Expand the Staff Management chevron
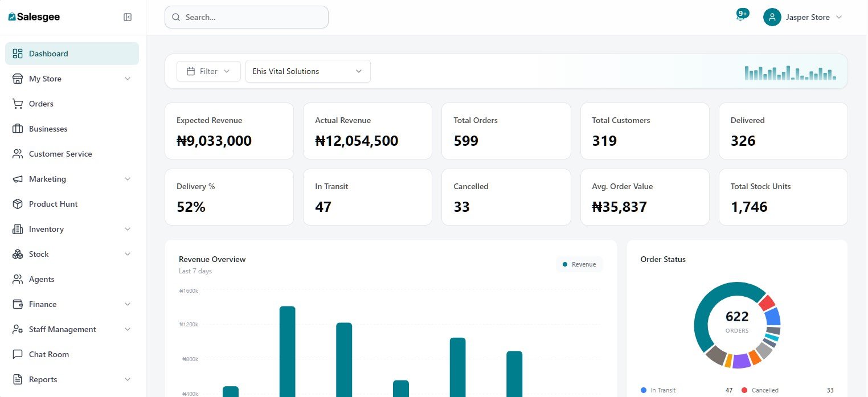This screenshot has width=868, height=397. pos(128,329)
